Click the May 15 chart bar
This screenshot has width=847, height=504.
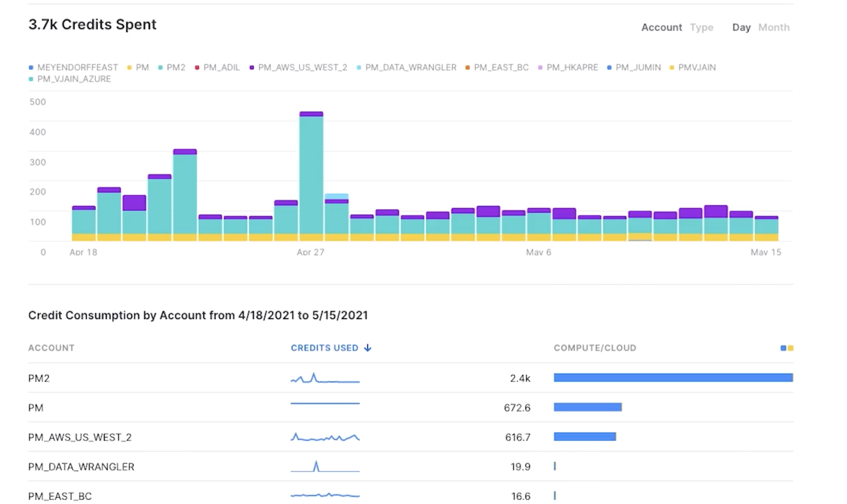tap(766, 228)
